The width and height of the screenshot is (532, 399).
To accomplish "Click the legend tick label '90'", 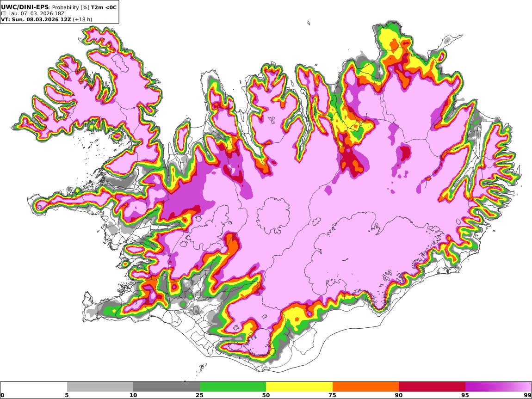I will tap(399, 395).
